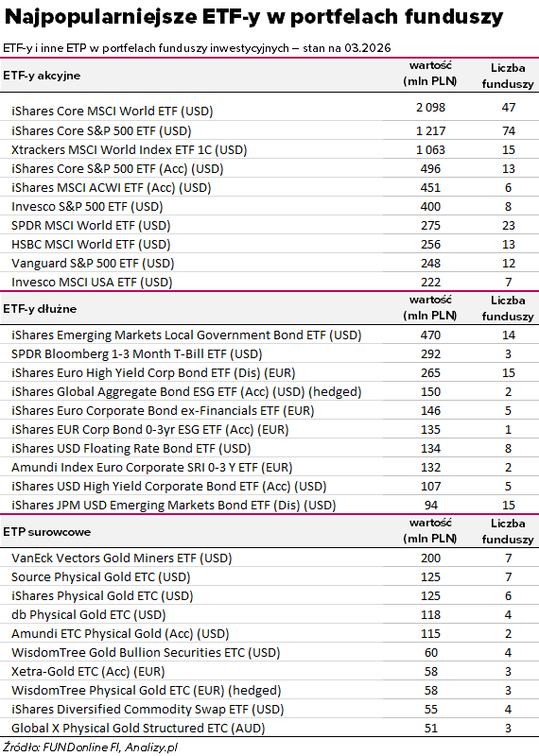Image resolution: width=539 pixels, height=756 pixels.
Task: Click the Liczba funduszy header in the top table
Action: 508,76
